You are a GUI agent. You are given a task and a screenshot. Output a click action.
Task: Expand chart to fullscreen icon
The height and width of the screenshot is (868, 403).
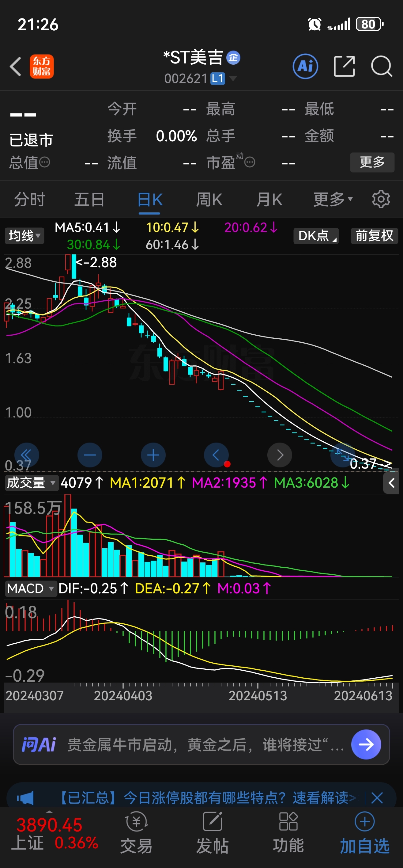coord(343,455)
